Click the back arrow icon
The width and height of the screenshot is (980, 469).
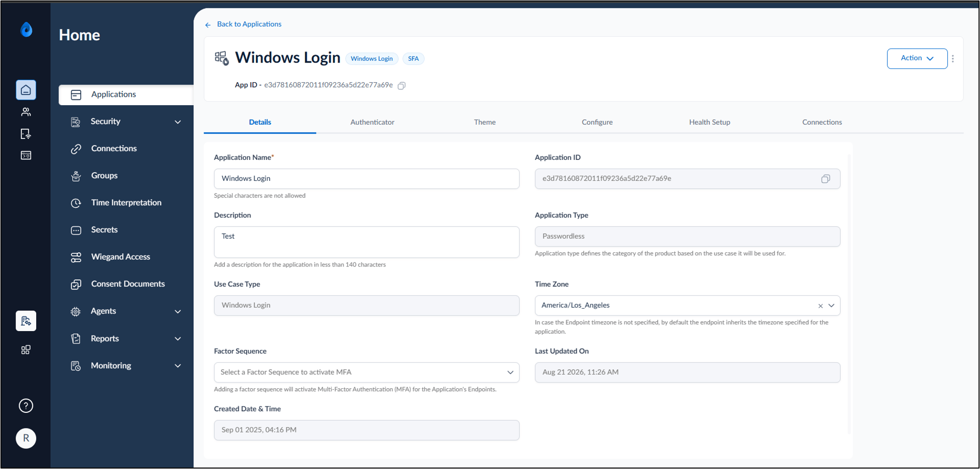click(x=208, y=24)
